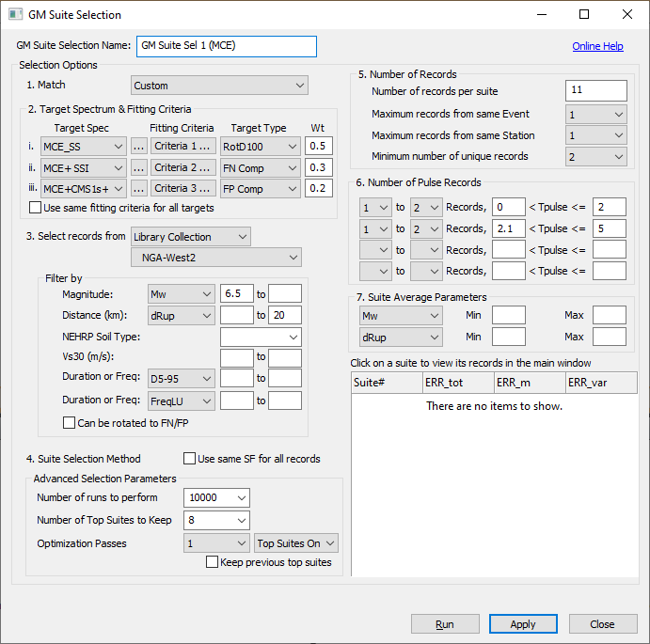
Task: Click the ellipsis button beside MCE+CMS1s+
Action: (139, 189)
